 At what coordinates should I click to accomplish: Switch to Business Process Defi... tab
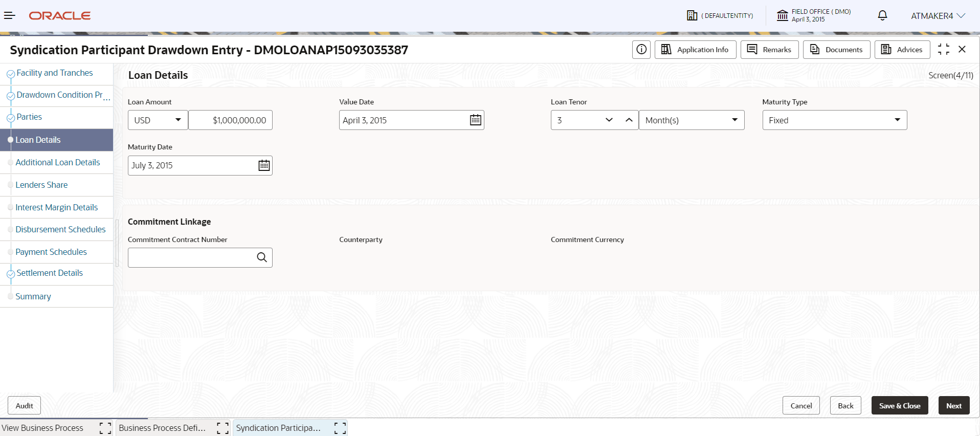click(162, 428)
